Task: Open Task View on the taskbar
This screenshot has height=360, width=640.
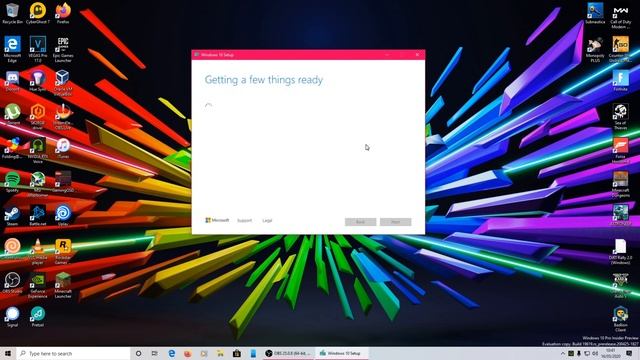Action: click(155, 353)
